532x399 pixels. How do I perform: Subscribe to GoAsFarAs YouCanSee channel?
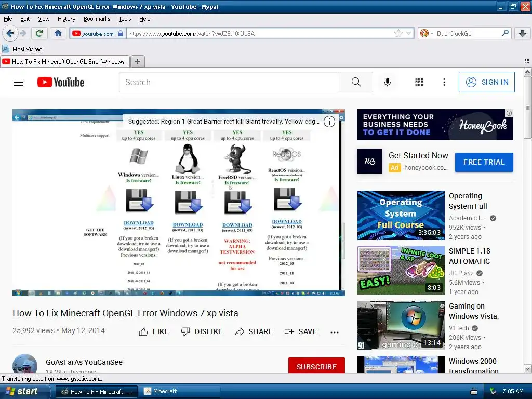click(316, 366)
